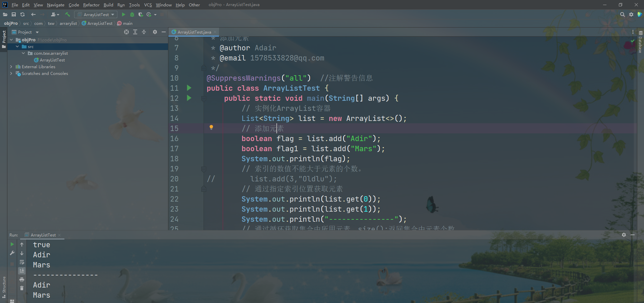The height and width of the screenshot is (303, 644).
Task: Run with Coverage using the shield icon
Action: tap(141, 14)
